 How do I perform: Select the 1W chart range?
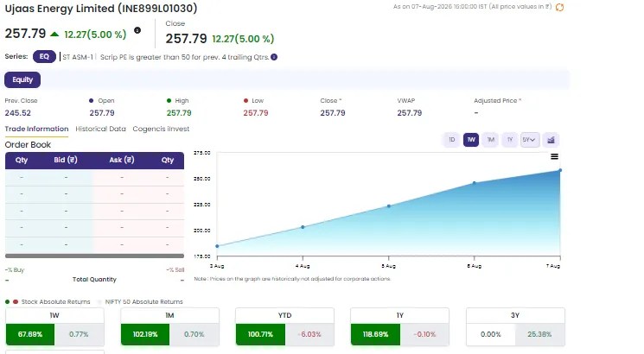pyautogui.click(x=471, y=140)
